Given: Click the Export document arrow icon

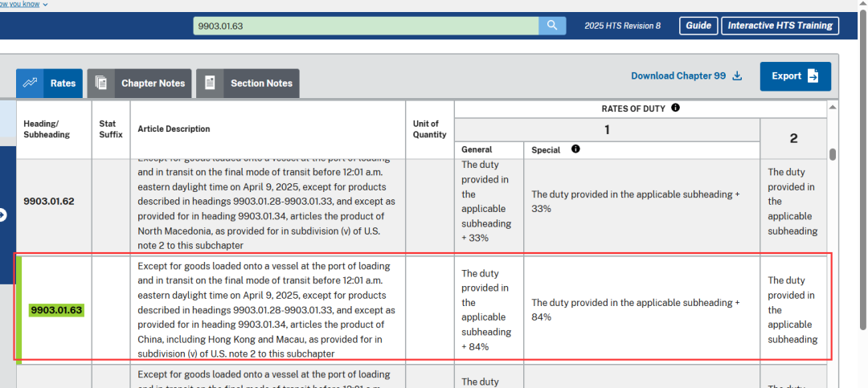Looking at the screenshot, I should click(x=813, y=76).
